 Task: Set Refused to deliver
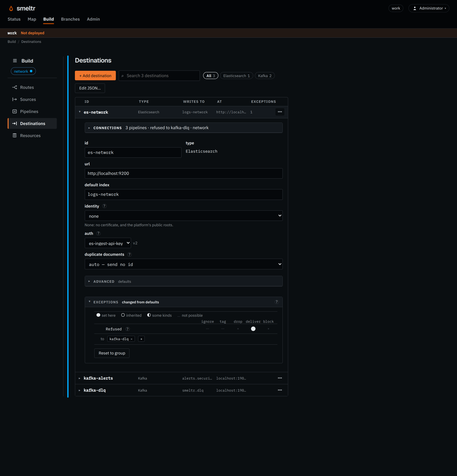pos(253,329)
